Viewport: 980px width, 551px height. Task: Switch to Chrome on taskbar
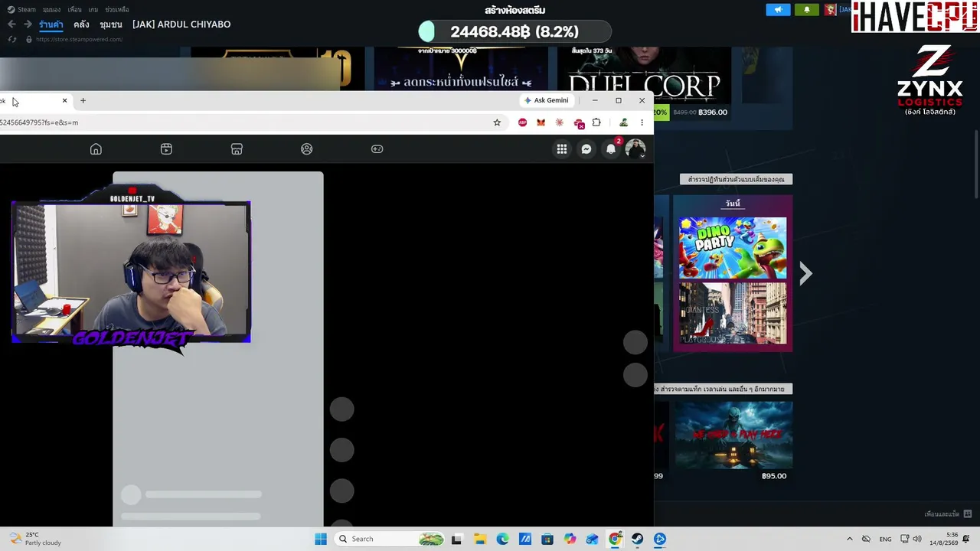pyautogui.click(x=615, y=539)
